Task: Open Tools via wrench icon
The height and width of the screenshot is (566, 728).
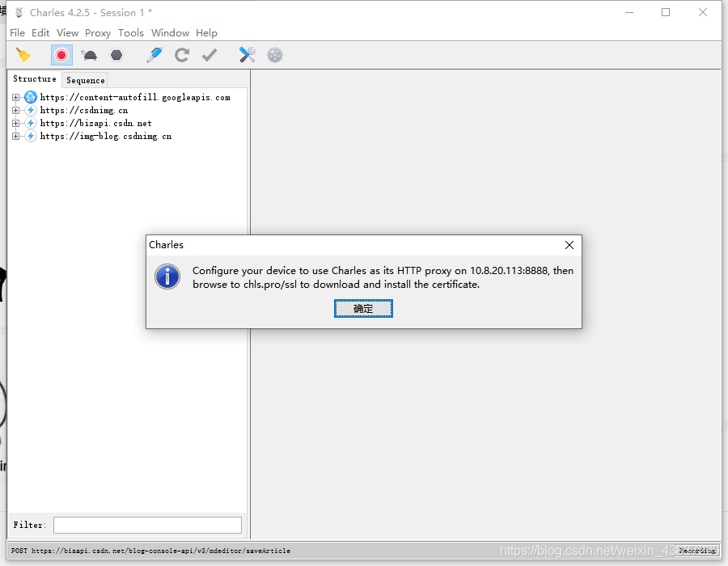Action: (247, 55)
